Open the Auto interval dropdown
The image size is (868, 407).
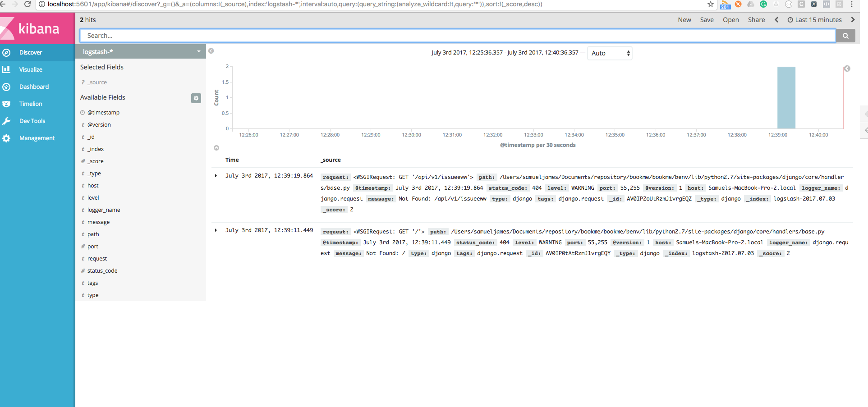610,53
